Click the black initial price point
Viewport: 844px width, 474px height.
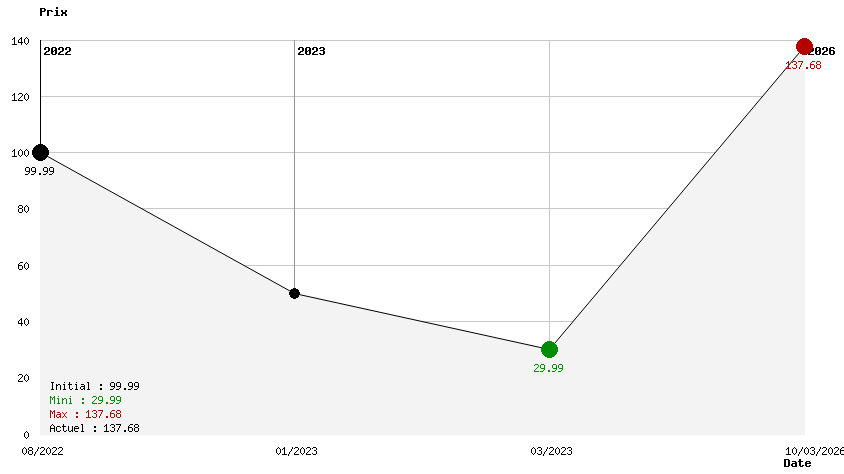click(x=40, y=153)
